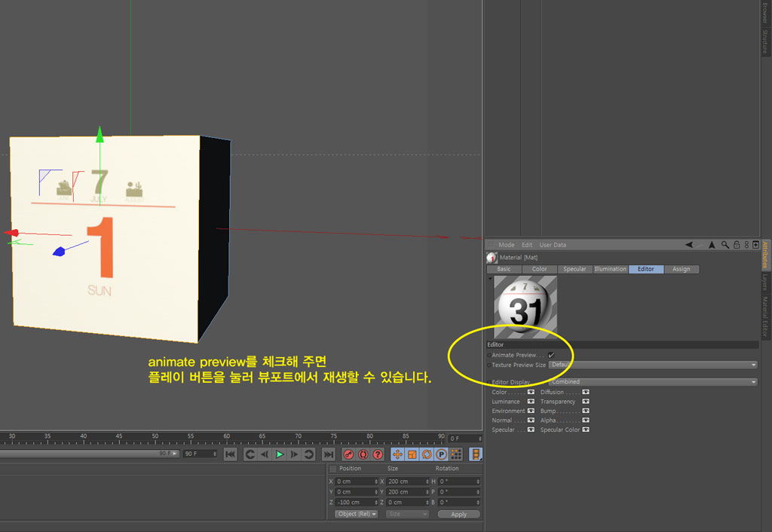This screenshot has height=532, width=772.
Task: Switch to the Illumination tab
Action: 610,269
